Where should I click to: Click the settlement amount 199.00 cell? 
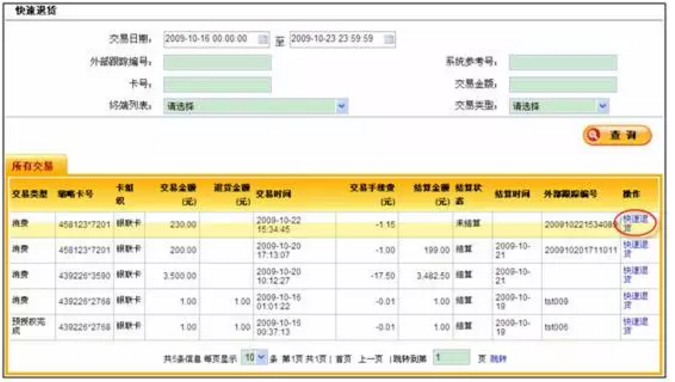[x=437, y=250]
